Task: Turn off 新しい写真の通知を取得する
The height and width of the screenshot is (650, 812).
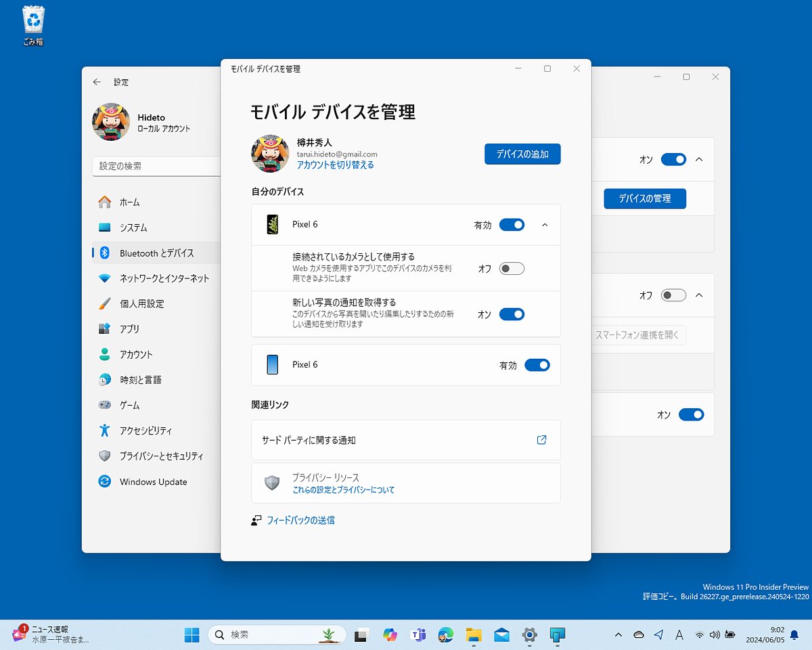Action: (x=512, y=313)
